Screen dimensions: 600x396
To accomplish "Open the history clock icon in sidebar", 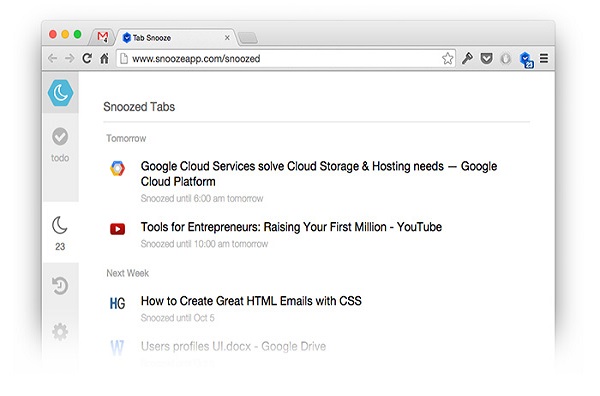I will coord(60,285).
